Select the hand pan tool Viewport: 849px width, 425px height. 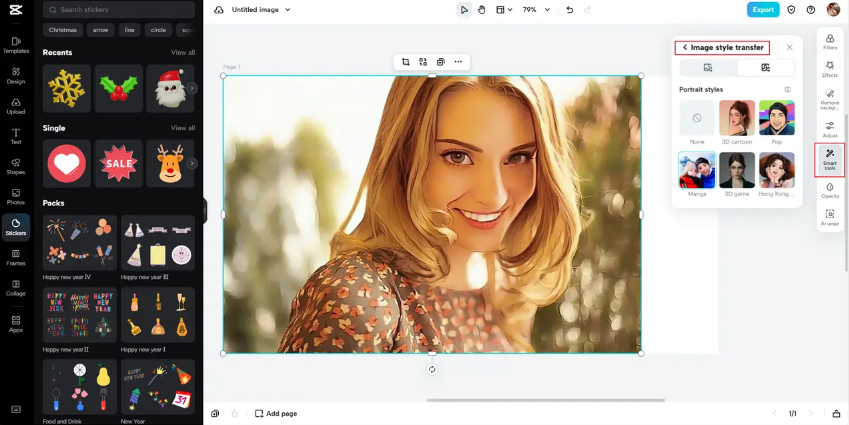(x=481, y=10)
